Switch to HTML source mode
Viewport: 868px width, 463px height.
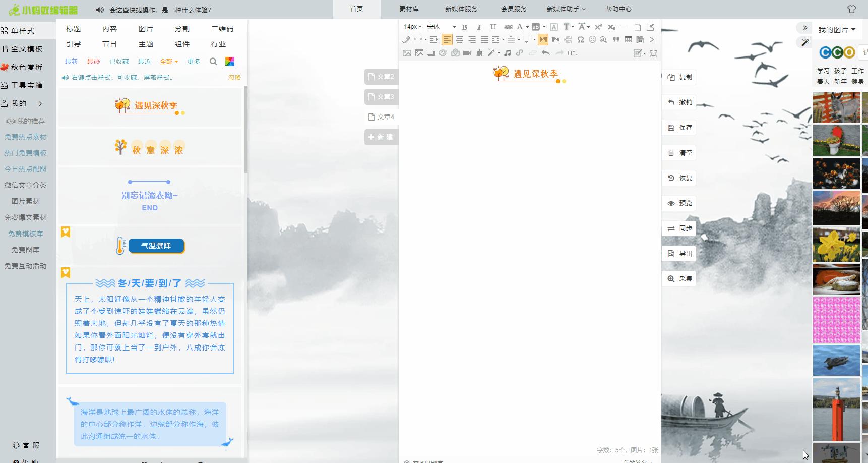point(573,53)
